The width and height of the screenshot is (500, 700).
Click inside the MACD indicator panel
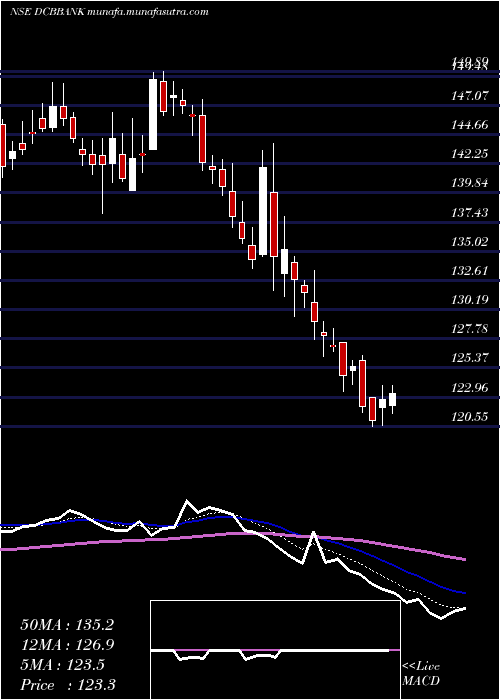pyautogui.click(x=275, y=650)
